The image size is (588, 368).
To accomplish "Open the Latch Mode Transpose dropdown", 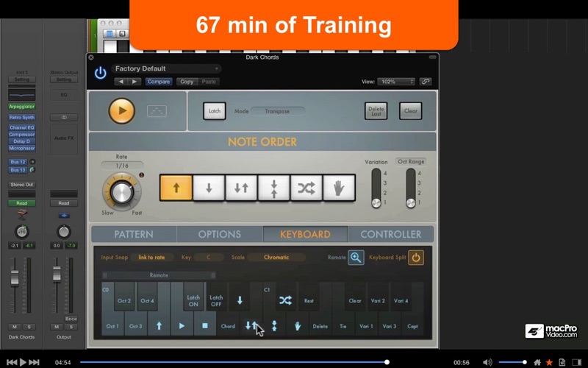I will click(x=278, y=111).
